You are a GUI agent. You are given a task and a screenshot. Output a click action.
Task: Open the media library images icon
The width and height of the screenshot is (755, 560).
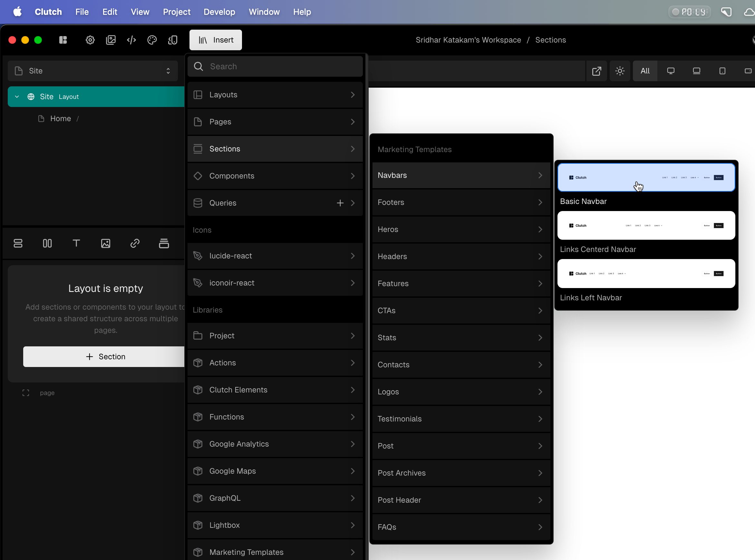click(x=111, y=40)
